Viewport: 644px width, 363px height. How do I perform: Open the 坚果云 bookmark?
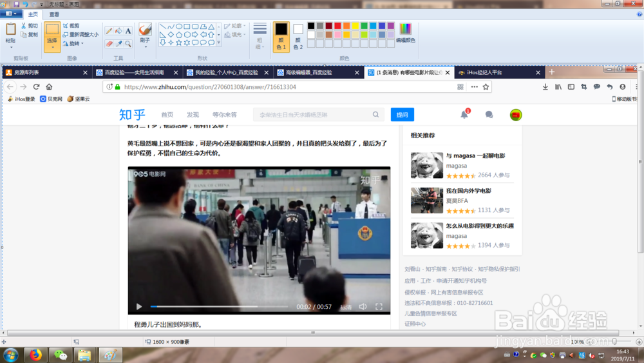(x=78, y=99)
